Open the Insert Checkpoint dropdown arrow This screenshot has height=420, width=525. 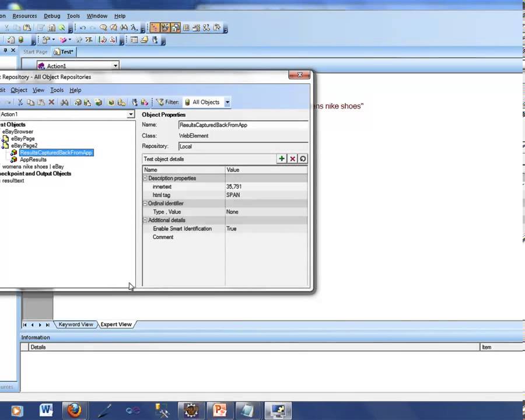click(54, 40)
